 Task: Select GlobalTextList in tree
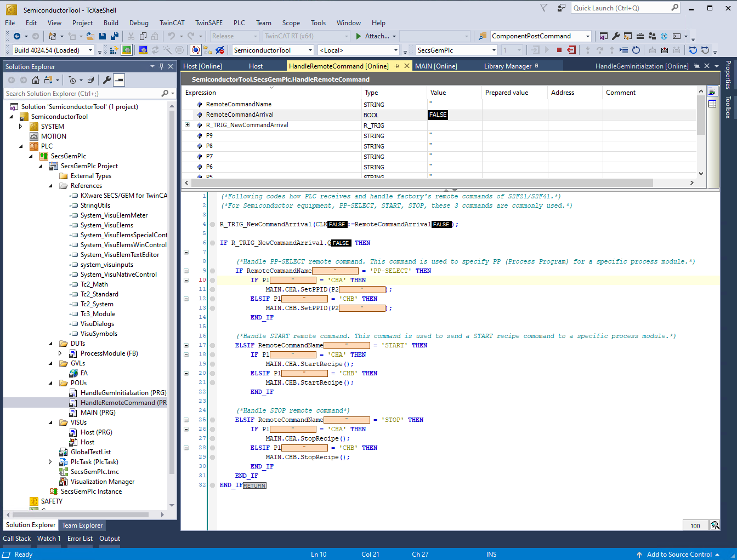click(90, 452)
